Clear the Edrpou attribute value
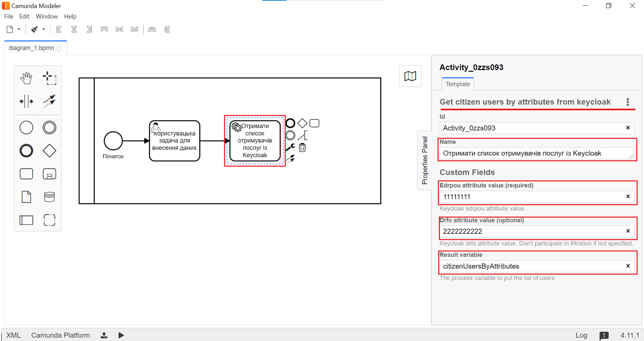Viewport: 644px width, 341px height. pyautogui.click(x=628, y=196)
